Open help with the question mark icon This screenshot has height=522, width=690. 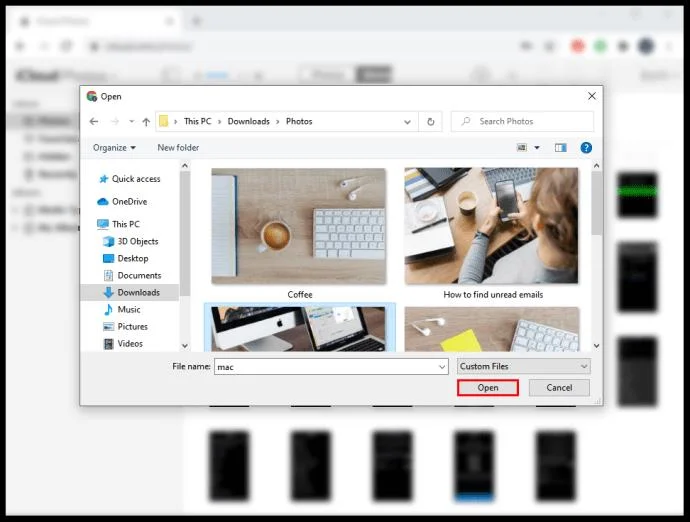click(586, 147)
